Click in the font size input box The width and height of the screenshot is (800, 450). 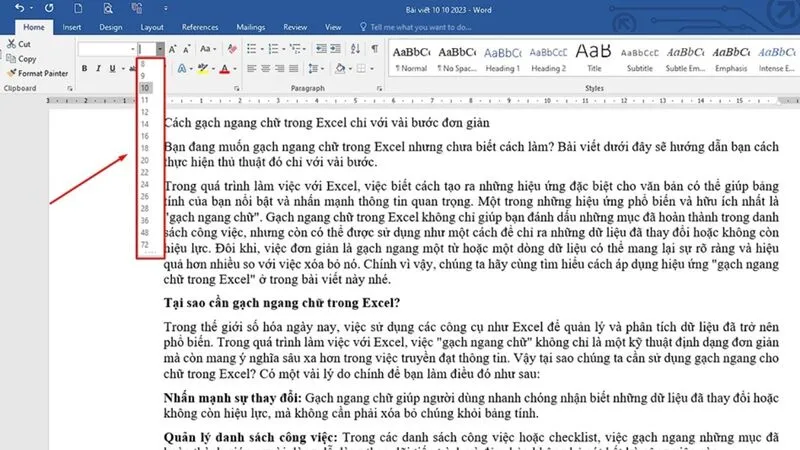tap(146, 49)
